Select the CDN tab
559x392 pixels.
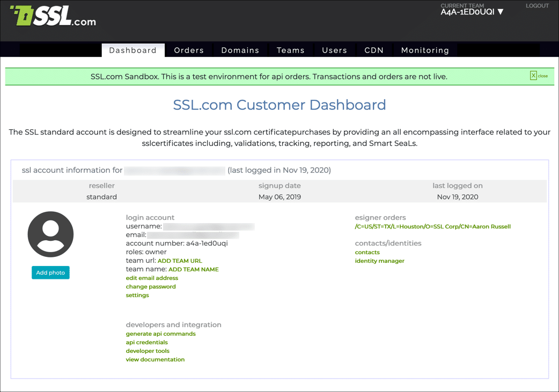pyautogui.click(x=374, y=50)
